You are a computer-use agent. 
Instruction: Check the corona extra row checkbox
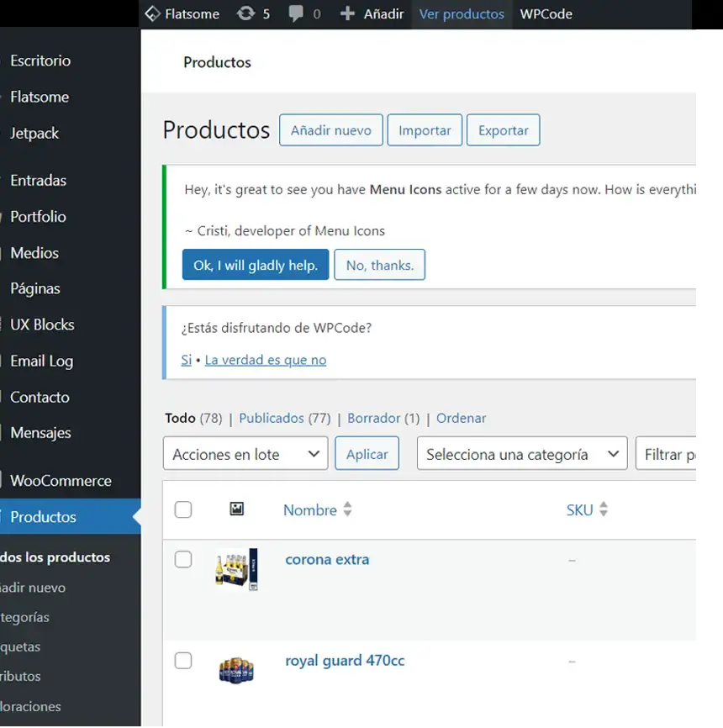click(183, 560)
